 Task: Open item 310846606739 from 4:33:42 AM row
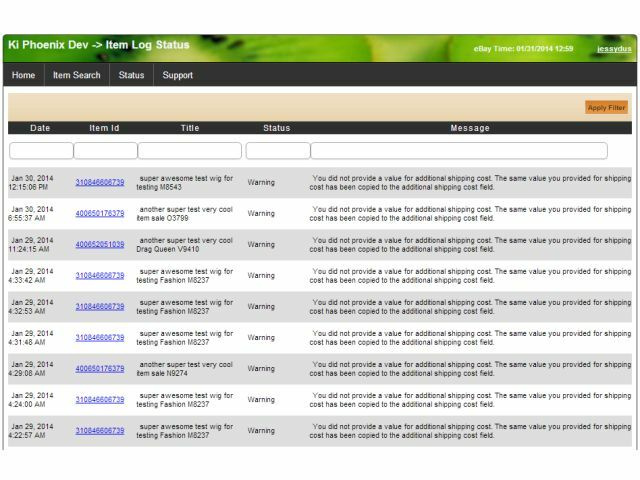[x=100, y=276]
